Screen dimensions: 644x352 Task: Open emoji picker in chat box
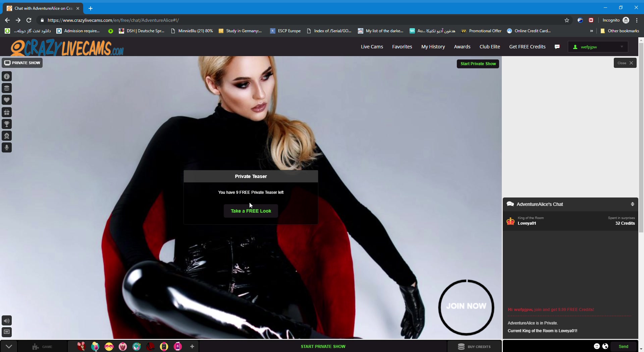coord(597,346)
